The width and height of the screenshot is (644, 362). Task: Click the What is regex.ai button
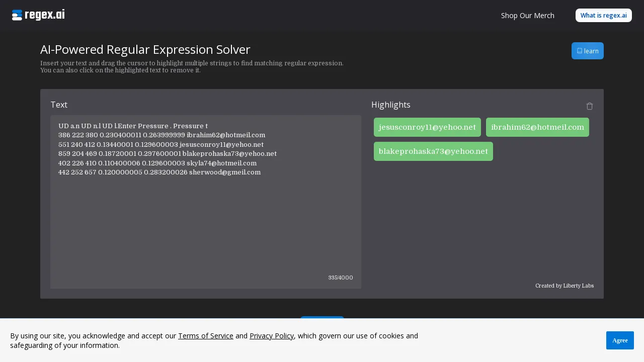click(x=604, y=16)
